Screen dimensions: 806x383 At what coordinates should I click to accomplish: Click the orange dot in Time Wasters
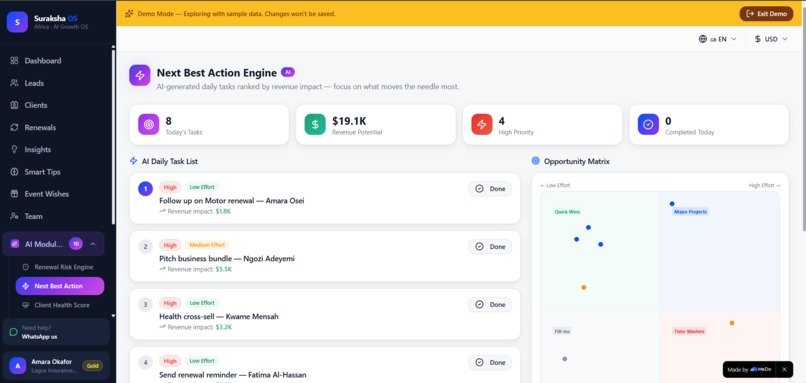tap(732, 323)
